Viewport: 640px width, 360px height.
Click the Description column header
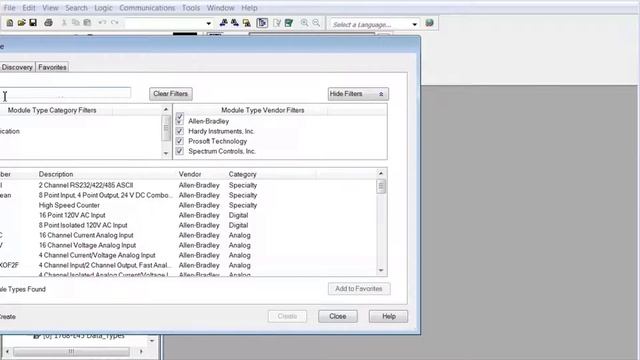[x=56, y=174]
